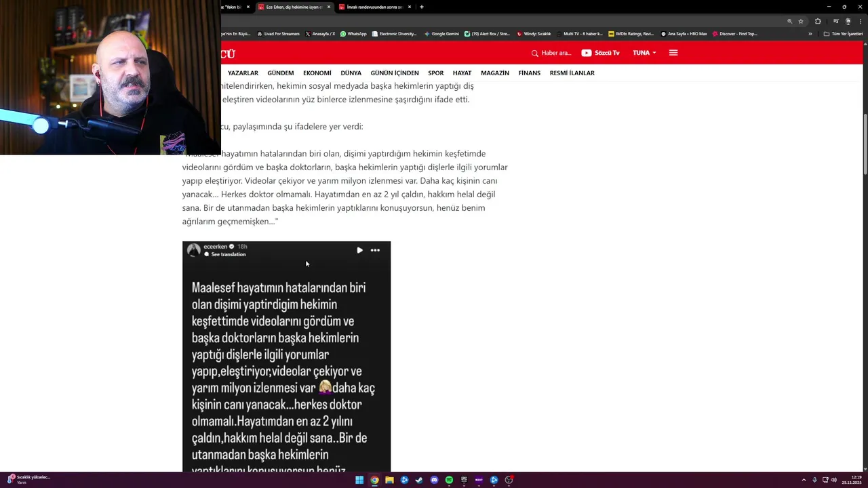Go to the HAYAT section
The width and height of the screenshot is (868, 488).
pyautogui.click(x=462, y=73)
